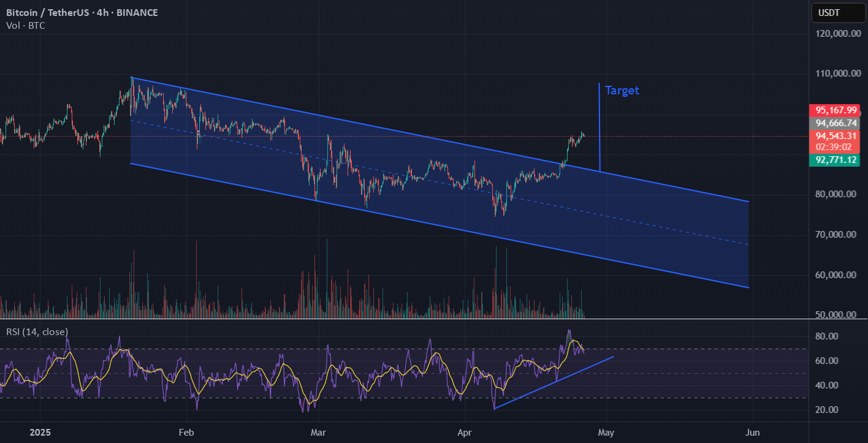
Task: Click the RSI 80.00 scale label
Action: (826, 336)
